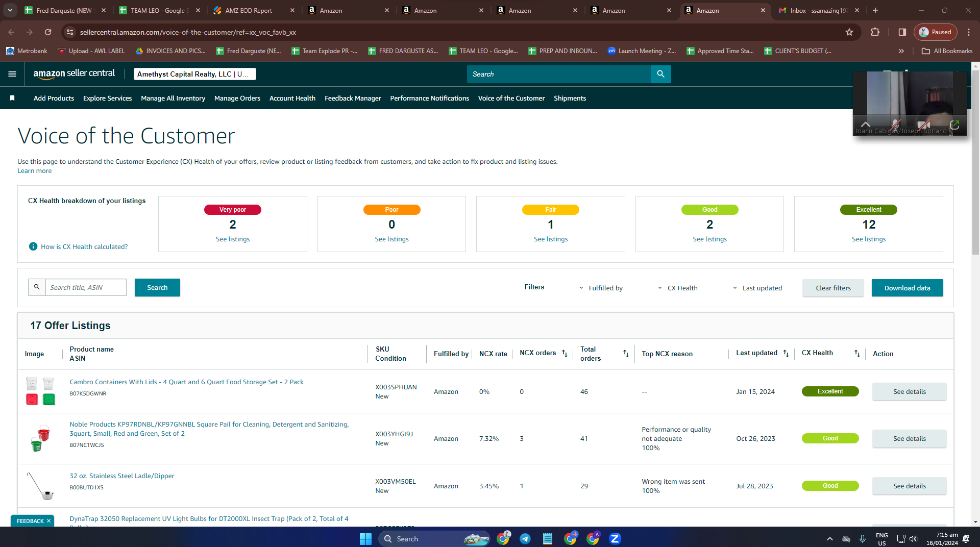
Task: Click the bookmark flag icon in nav bar
Action: (12, 98)
